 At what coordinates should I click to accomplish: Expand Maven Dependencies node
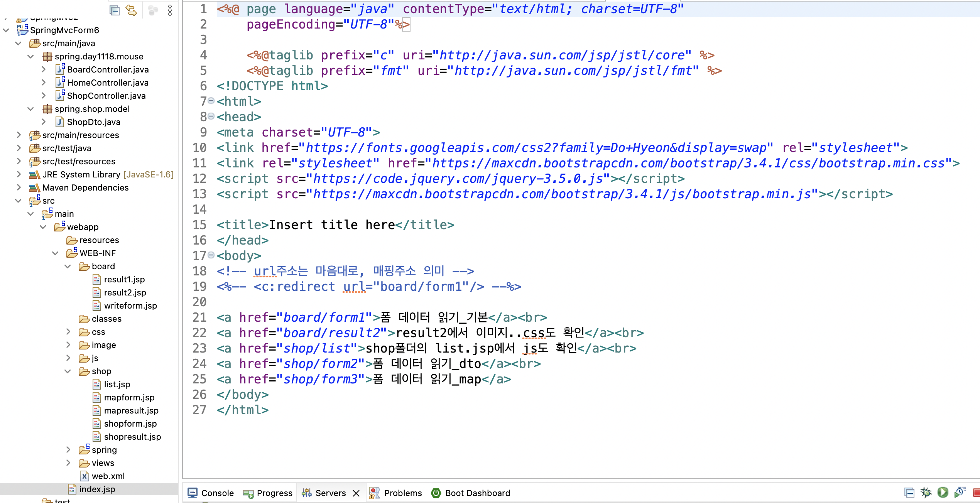point(19,187)
